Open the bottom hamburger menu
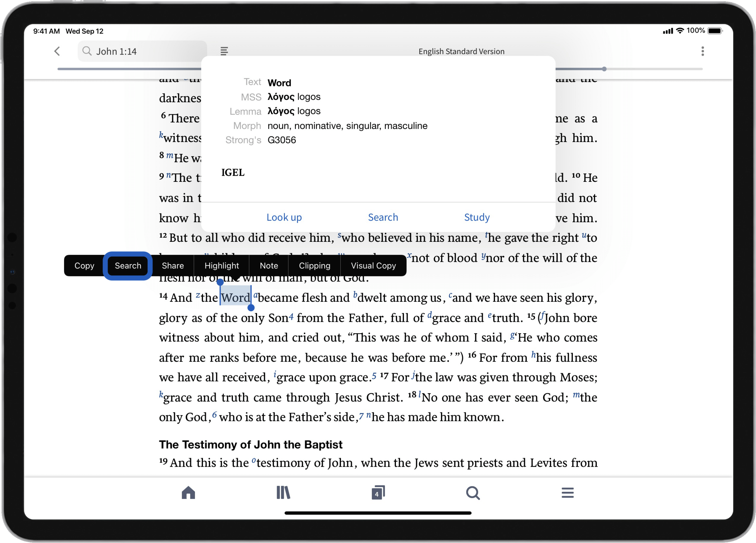 567,493
